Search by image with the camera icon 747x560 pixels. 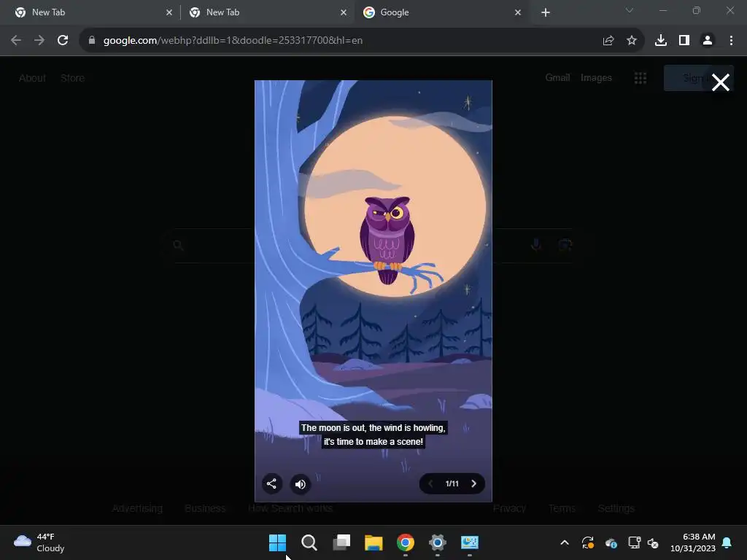(x=565, y=245)
